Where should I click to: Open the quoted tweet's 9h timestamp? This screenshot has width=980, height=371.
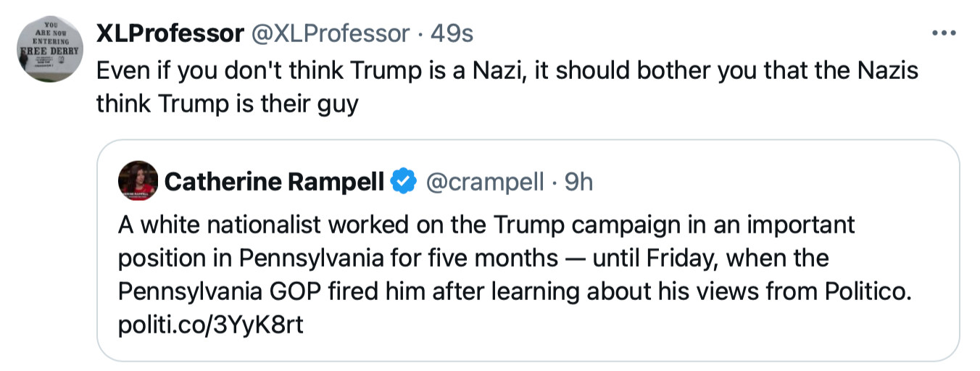tap(578, 181)
